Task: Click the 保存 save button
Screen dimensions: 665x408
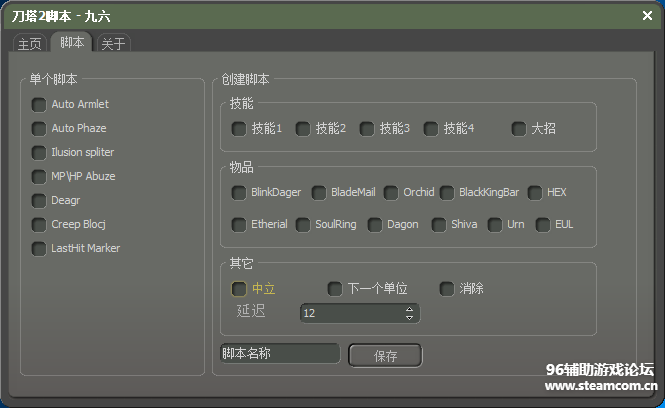Action: coord(385,356)
